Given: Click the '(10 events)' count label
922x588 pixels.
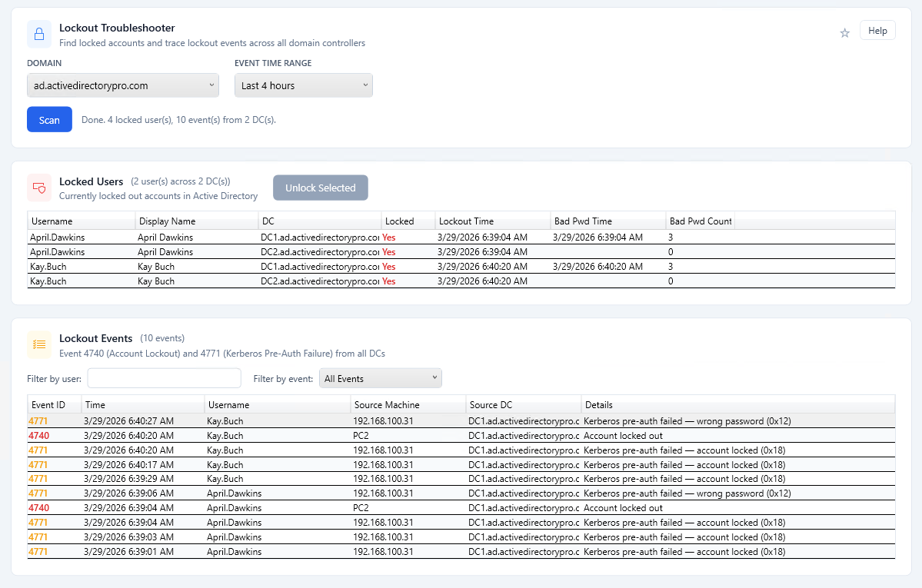Looking at the screenshot, I should (x=162, y=338).
